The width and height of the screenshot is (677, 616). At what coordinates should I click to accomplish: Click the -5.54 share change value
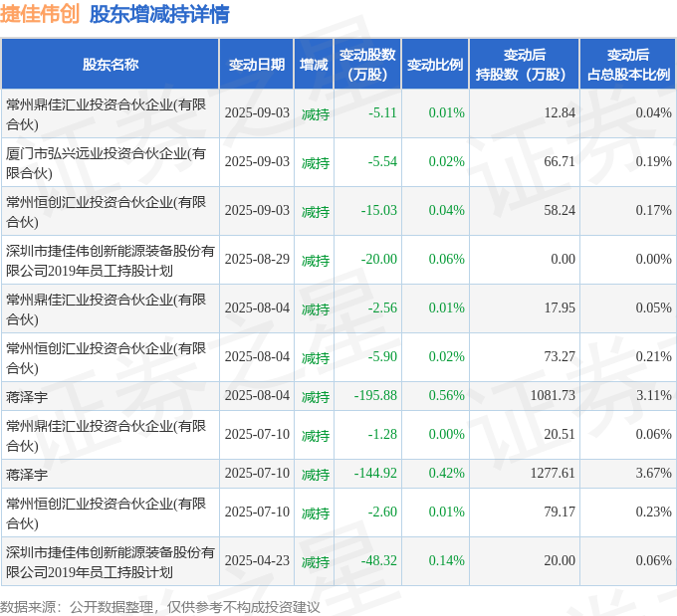[382, 161]
